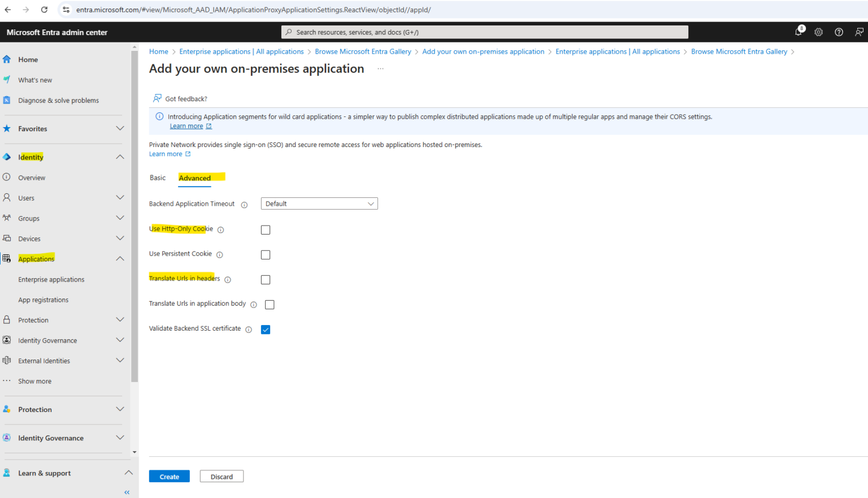Collapse the Identity section in sidebar
The image size is (868, 498).
pos(120,157)
